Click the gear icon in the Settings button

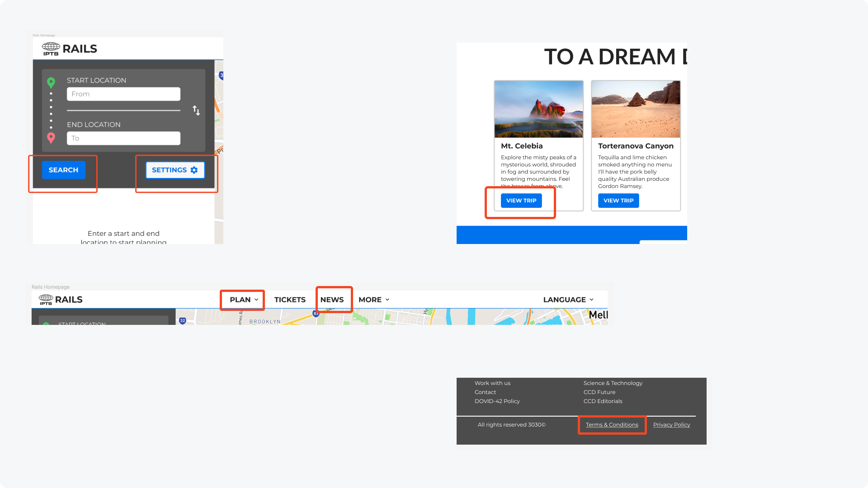click(194, 170)
